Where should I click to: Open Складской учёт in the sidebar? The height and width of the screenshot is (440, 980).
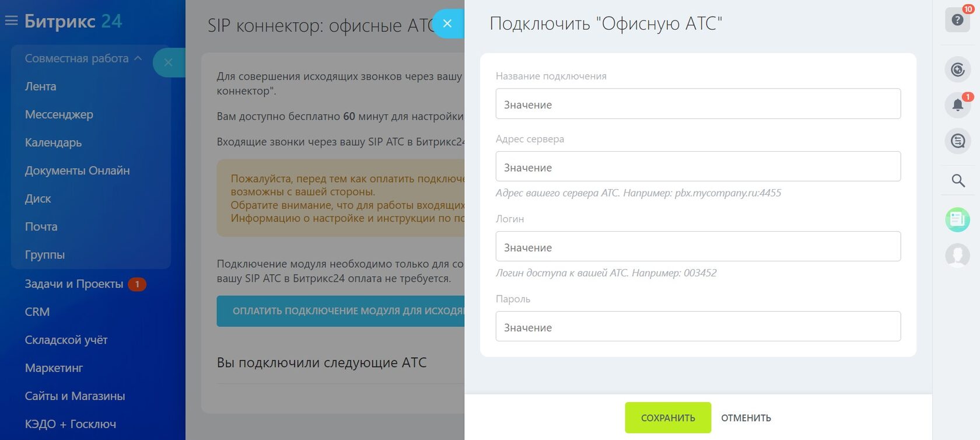point(66,340)
